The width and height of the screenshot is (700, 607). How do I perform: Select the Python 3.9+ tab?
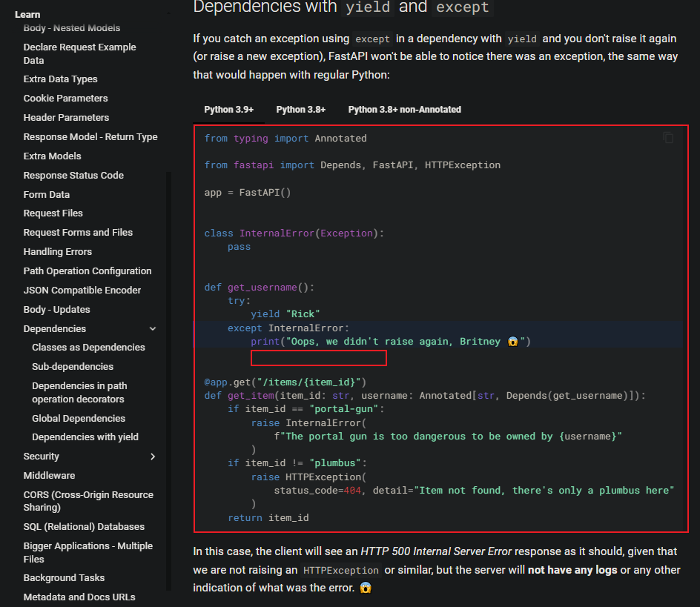228,110
